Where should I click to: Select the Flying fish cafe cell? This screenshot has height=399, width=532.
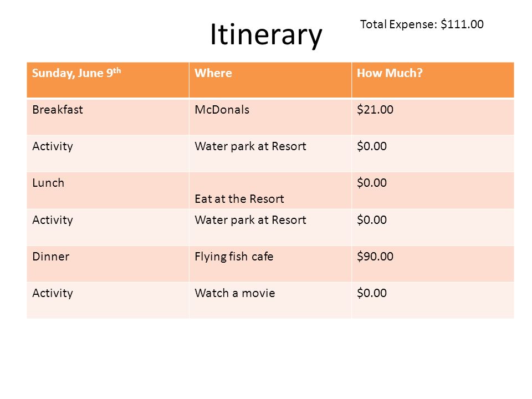pyautogui.click(x=270, y=264)
